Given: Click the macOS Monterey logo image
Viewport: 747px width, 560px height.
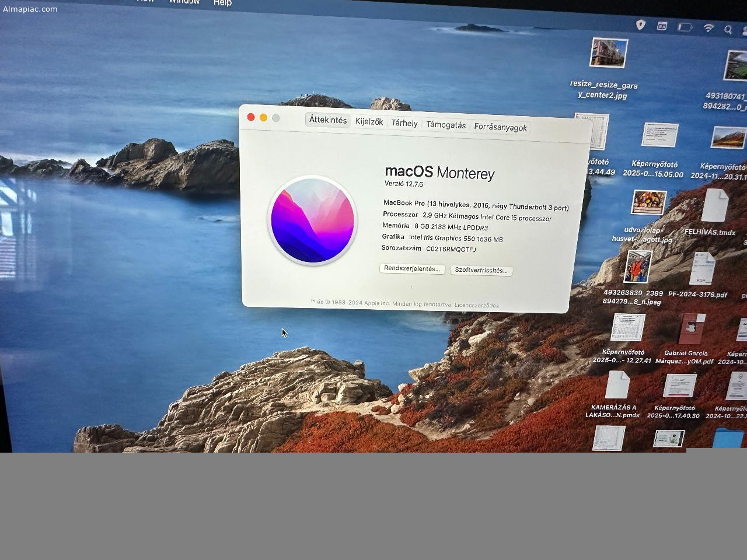Looking at the screenshot, I should coord(313,220).
